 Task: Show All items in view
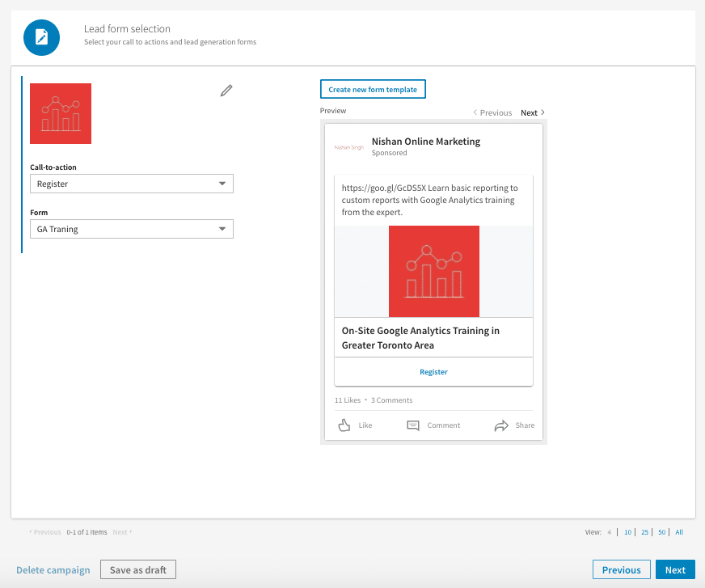679,532
